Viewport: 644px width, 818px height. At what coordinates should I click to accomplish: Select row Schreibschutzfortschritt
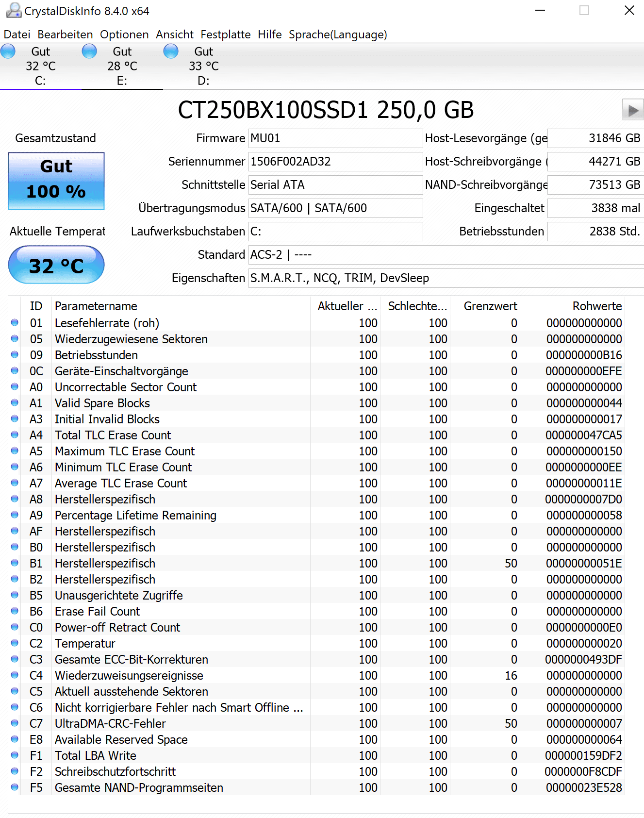coord(316,771)
